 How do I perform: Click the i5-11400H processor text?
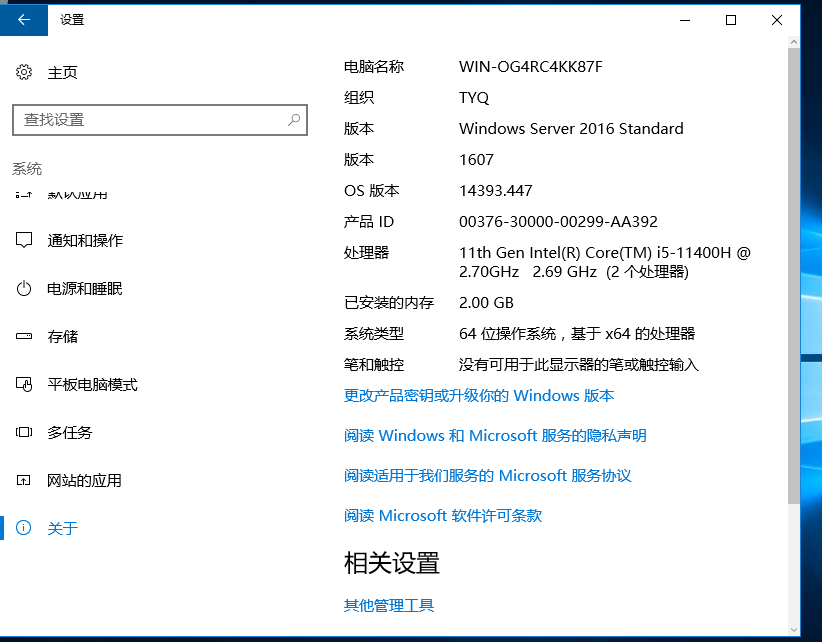pyautogui.click(x=605, y=262)
